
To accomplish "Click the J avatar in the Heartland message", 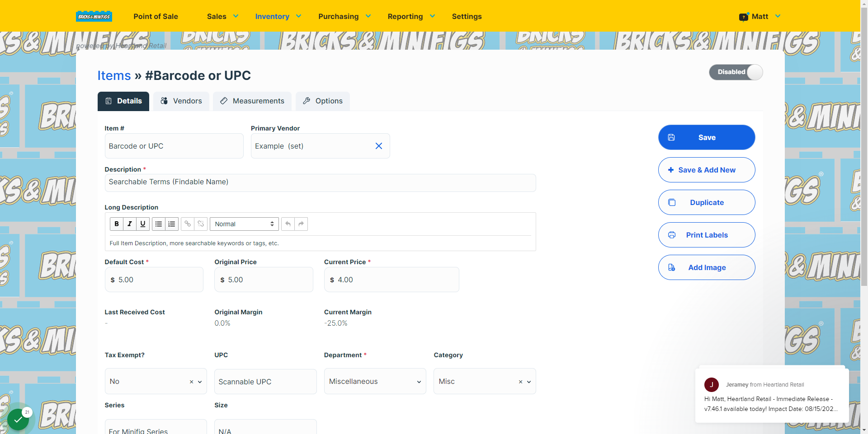I will click(712, 385).
